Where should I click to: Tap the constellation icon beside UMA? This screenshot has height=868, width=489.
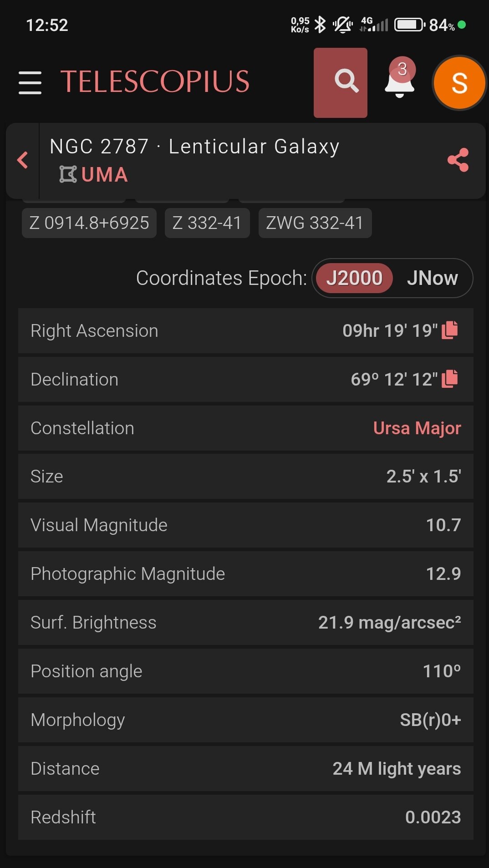pos(68,174)
